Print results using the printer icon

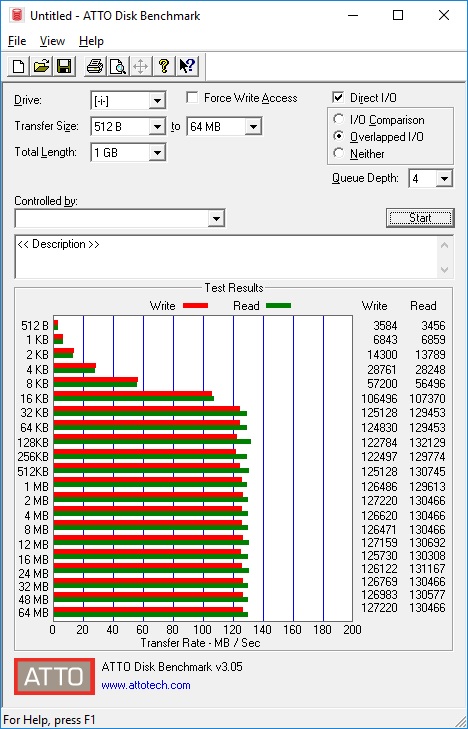coord(95,66)
